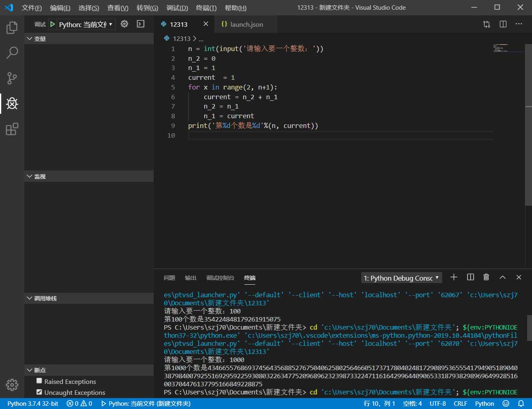Click the breadcrumb ellipsis after 12313
Viewport: 532px width, 409px height.
pyautogui.click(x=201, y=39)
